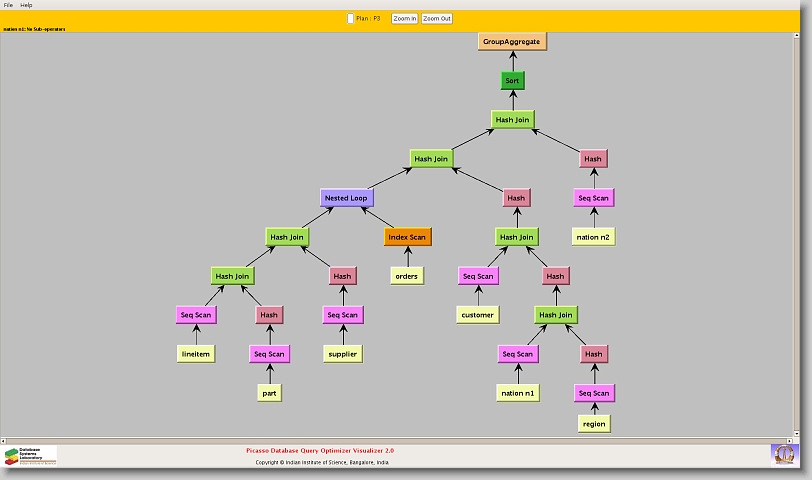Select the green Sort node

click(512, 80)
